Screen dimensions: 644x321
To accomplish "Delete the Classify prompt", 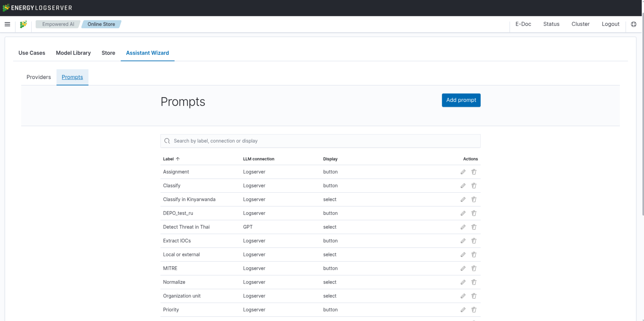I will 474,186.
